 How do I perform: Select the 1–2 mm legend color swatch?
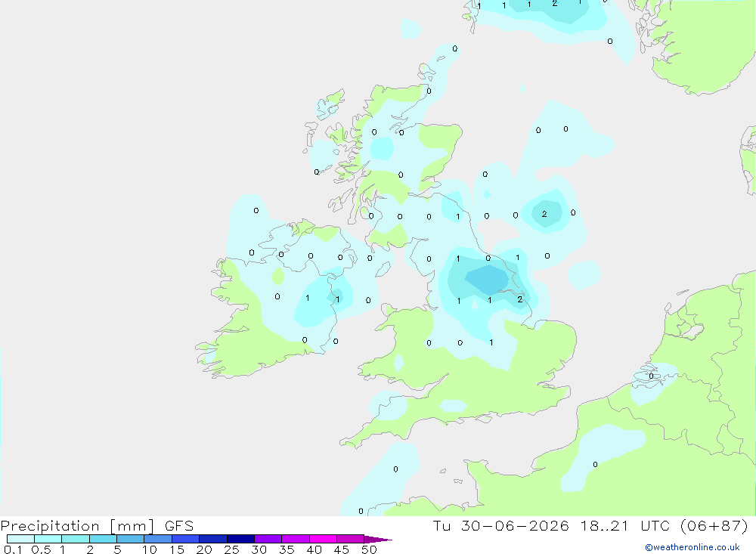tap(76, 539)
